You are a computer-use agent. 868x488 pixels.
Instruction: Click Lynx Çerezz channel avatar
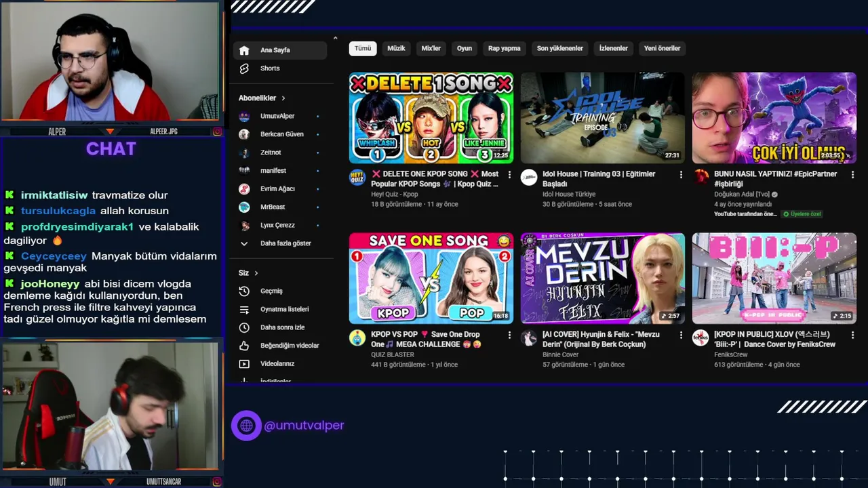pos(244,225)
